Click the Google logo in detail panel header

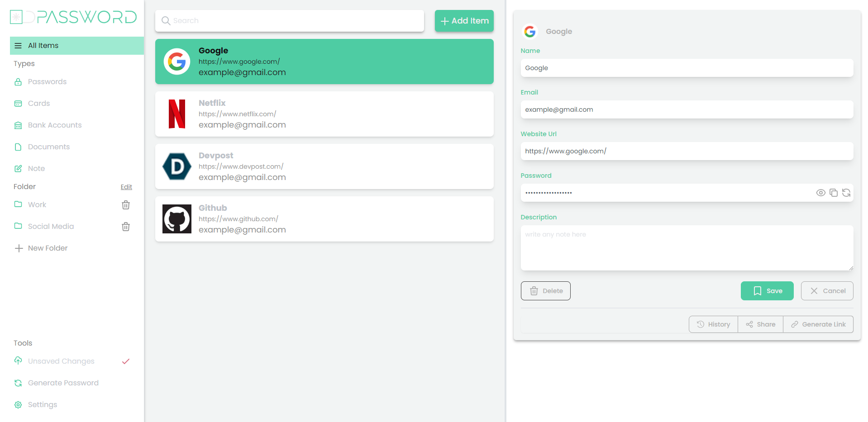point(530,32)
